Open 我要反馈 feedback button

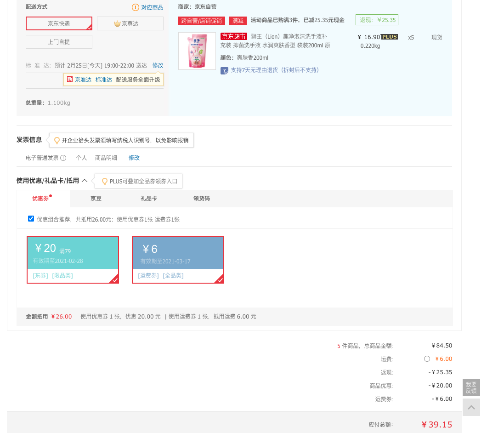point(471,387)
